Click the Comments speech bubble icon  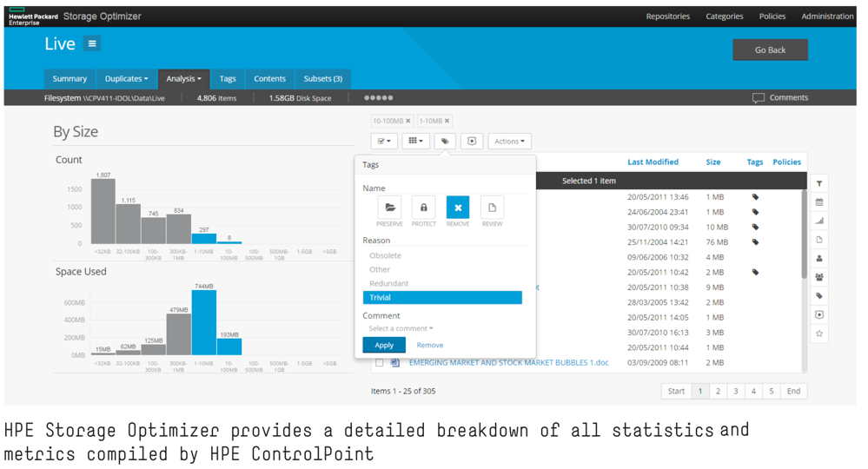(759, 98)
